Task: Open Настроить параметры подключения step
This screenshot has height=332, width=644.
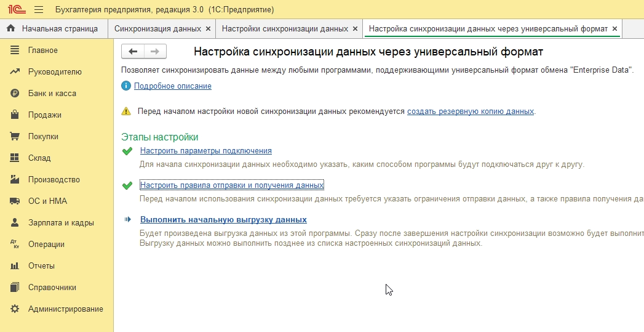Action: click(206, 151)
